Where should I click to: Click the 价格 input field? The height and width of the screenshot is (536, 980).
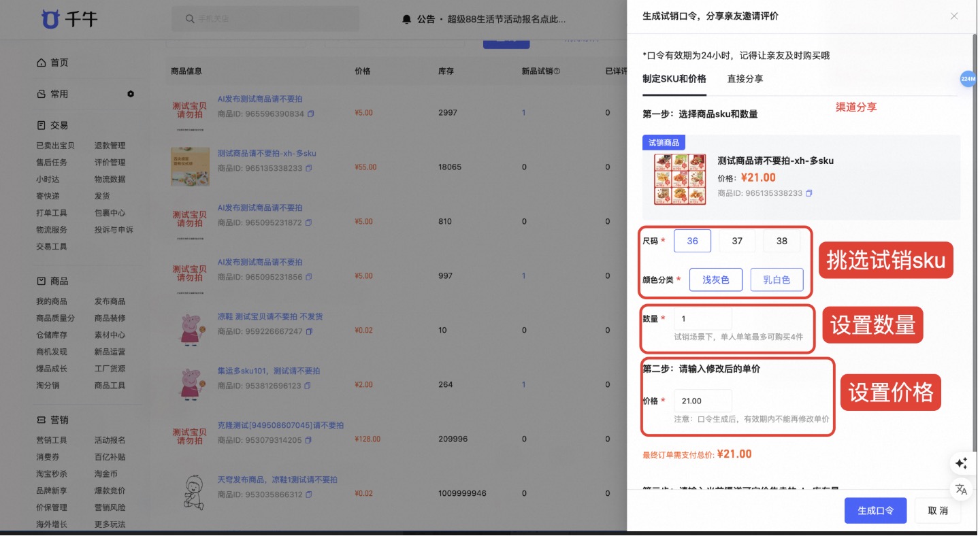point(702,401)
